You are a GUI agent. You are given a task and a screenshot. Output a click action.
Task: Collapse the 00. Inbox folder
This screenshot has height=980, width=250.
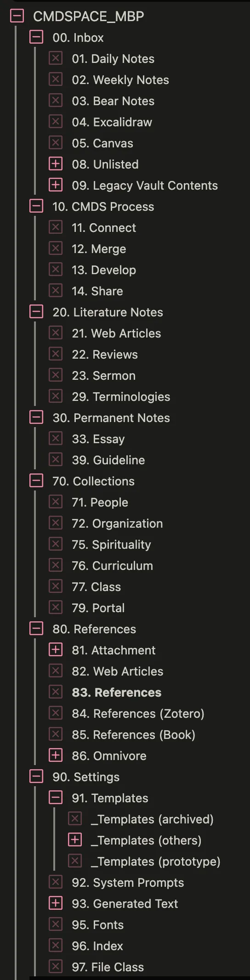click(x=36, y=38)
